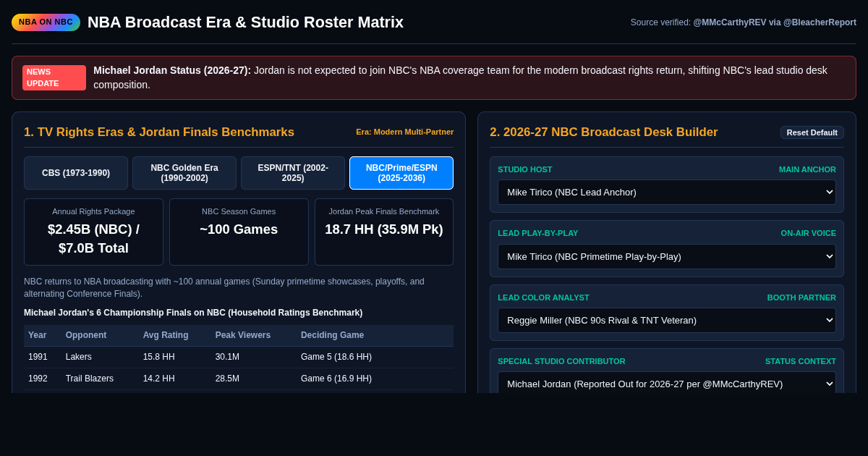
Task: Open the ESPN/TNT (2002-2025) tab
Action: (293, 173)
